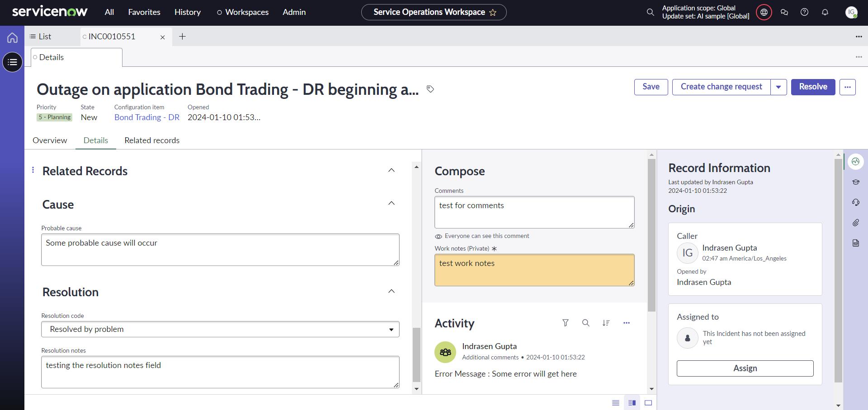Screen dimensions: 868x410
Task: Click in the Resolution notes field
Action: pyautogui.click(x=220, y=372)
